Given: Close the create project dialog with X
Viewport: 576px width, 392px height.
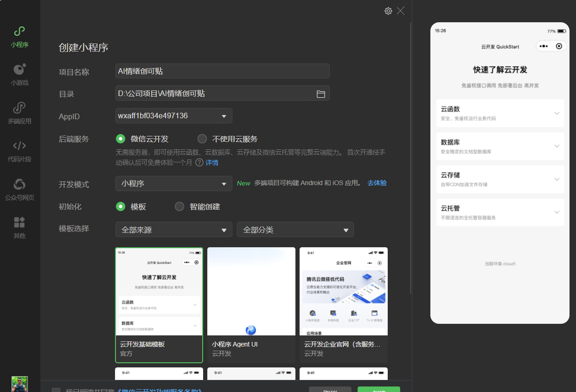Looking at the screenshot, I should (401, 11).
